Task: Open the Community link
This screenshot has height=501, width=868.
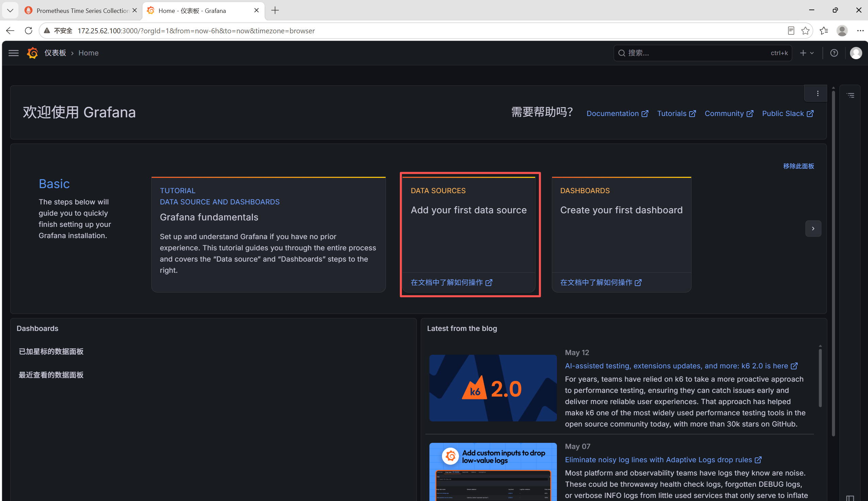Action: click(x=729, y=114)
